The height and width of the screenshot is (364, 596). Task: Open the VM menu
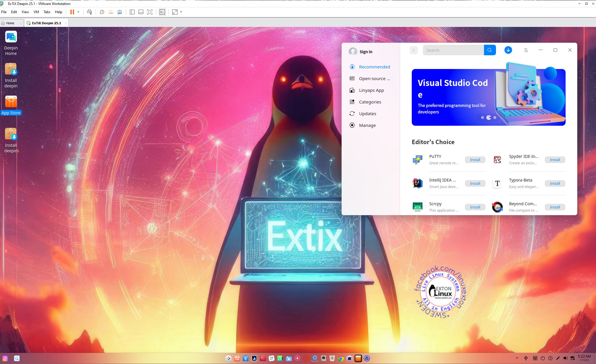click(36, 12)
